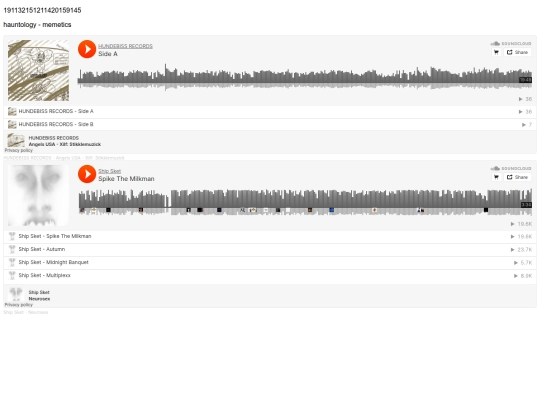Screen dimensions: 540x405
Task: Open the Side A album artwork
Action: tap(38, 70)
